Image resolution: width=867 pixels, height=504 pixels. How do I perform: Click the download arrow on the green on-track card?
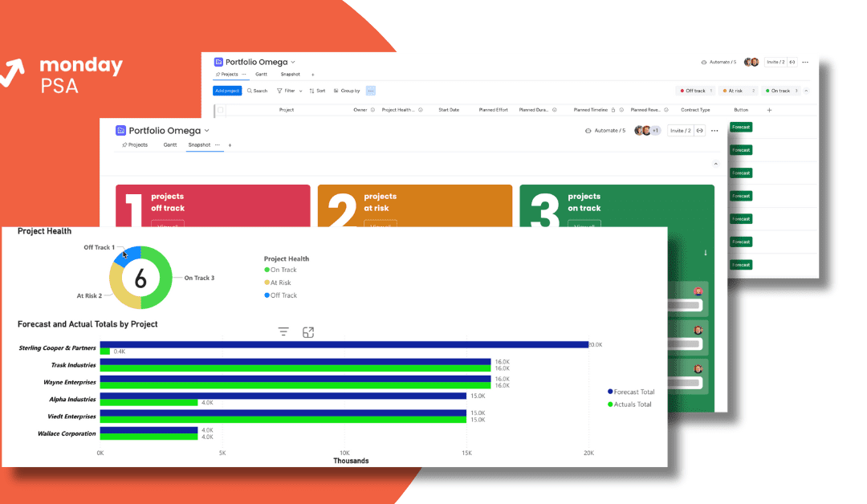coord(705,253)
